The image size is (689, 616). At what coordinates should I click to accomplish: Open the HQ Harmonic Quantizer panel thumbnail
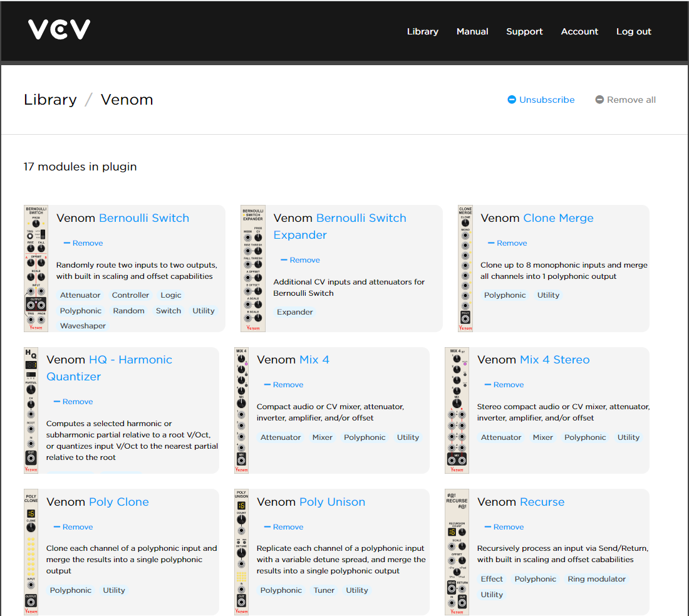[31, 410]
